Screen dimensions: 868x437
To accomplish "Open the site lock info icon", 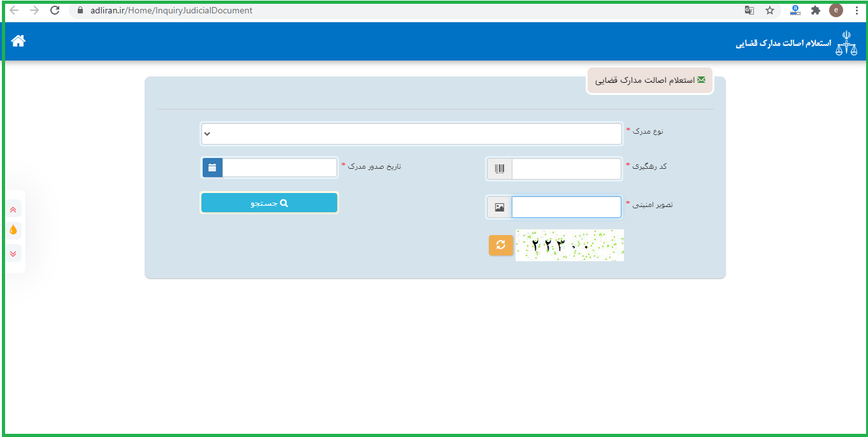I will coord(80,10).
